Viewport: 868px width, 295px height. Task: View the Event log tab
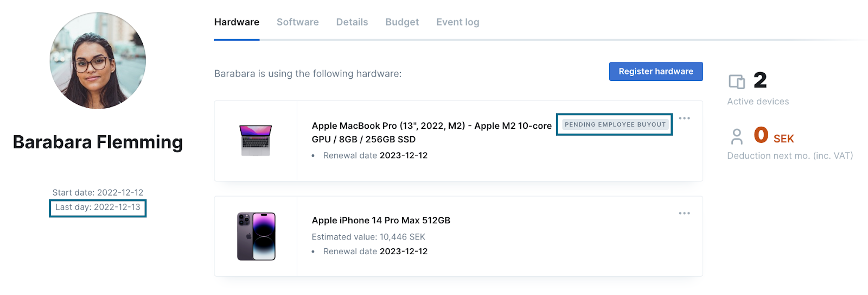click(457, 22)
